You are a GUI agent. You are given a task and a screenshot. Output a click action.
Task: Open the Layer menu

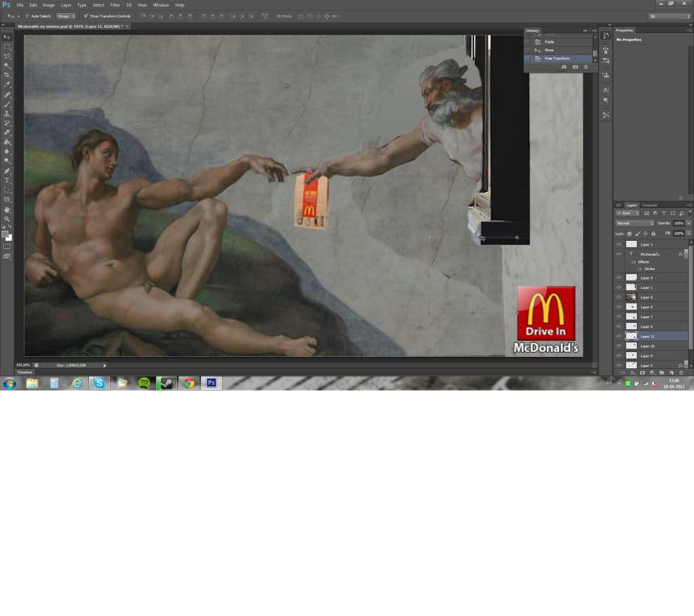coord(66,5)
